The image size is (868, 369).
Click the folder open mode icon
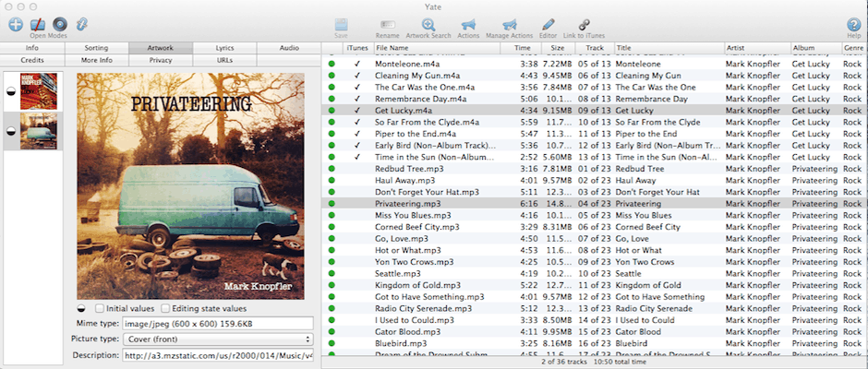click(x=39, y=23)
